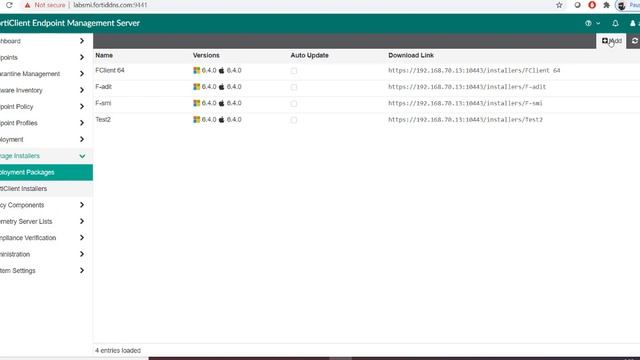This screenshot has height=360, width=640.
Task: Click the Add button
Action: [611, 41]
